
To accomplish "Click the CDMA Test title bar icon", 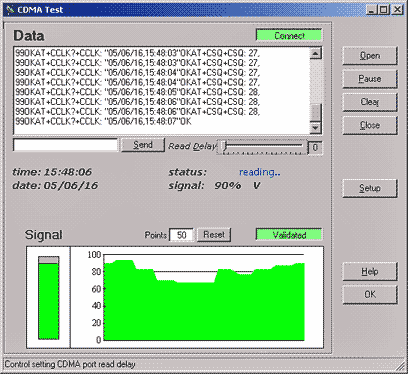I will [x=10, y=10].
